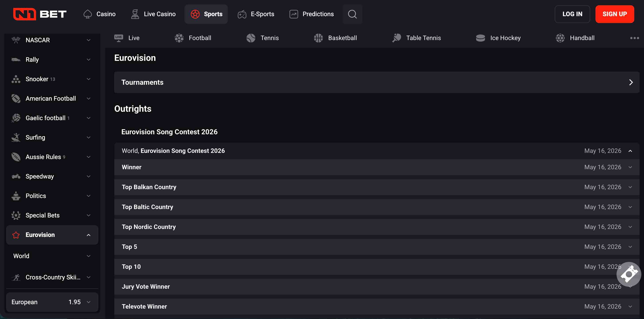Image resolution: width=644 pixels, height=319 pixels.
Task: Click the Live monitor icon
Action: tap(118, 38)
